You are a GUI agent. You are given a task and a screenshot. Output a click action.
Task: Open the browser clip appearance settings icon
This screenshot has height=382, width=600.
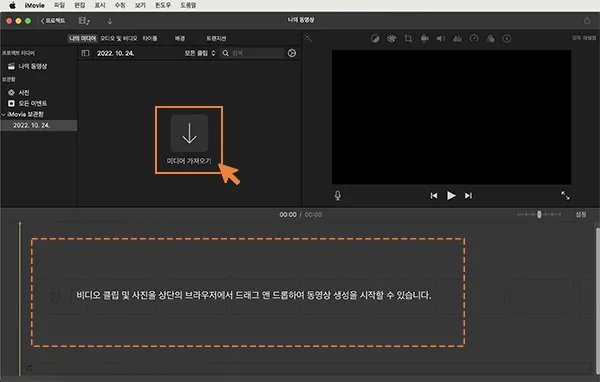292,53
